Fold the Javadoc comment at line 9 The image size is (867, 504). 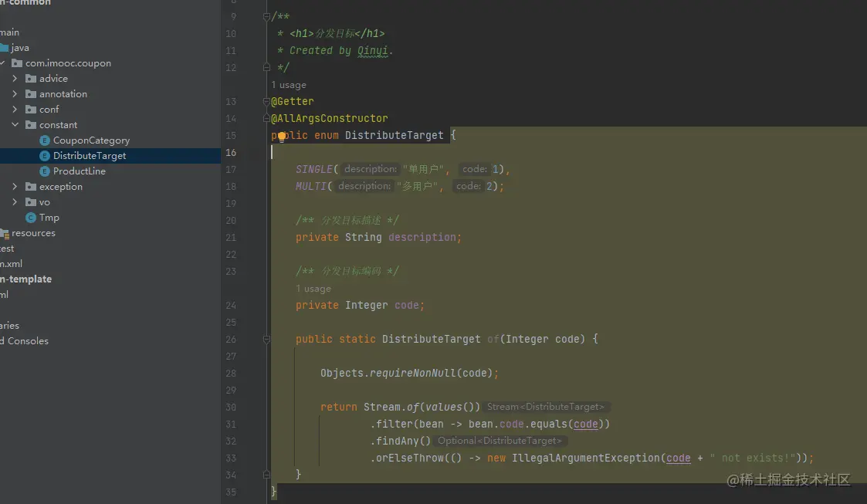(266, 16)
